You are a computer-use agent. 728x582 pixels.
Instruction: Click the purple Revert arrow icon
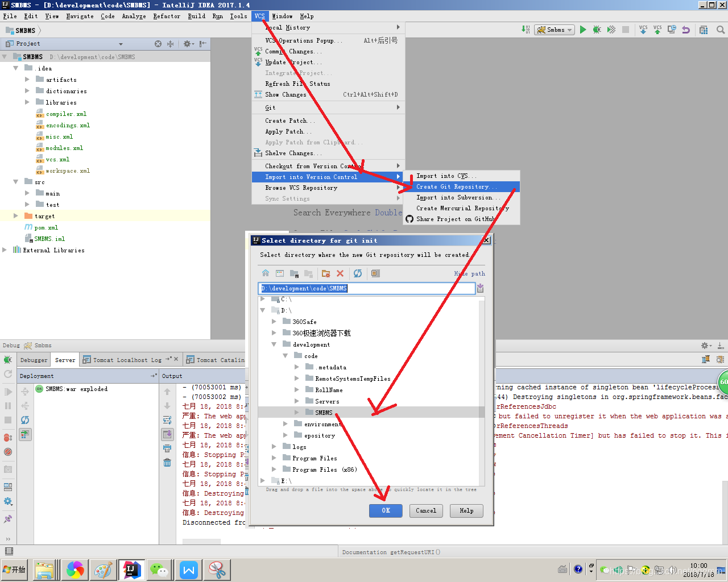pyautogui.click(x=686, y=30)
